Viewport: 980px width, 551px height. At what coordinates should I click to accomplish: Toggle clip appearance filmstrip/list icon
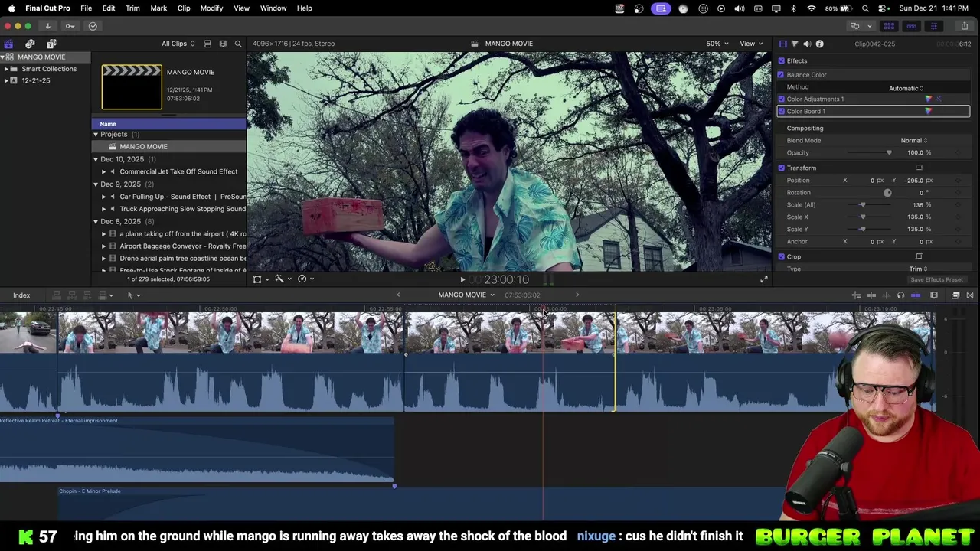207,44
